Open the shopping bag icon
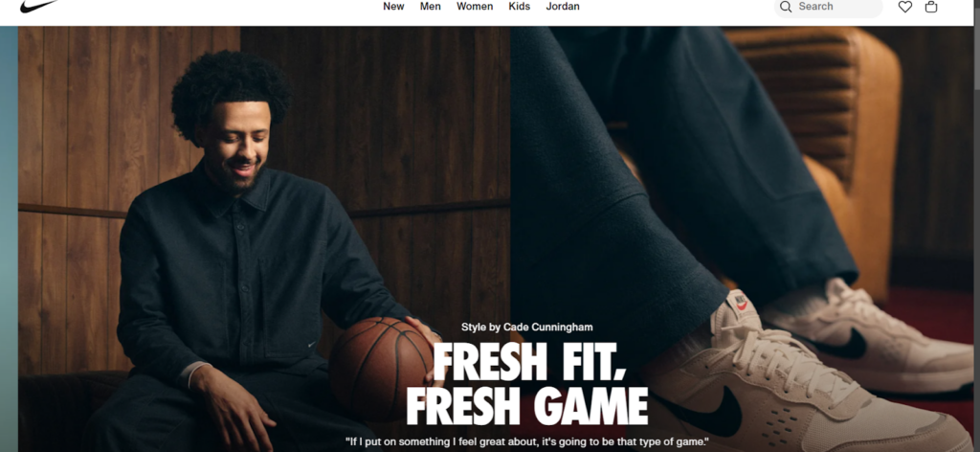 point(931,7)
